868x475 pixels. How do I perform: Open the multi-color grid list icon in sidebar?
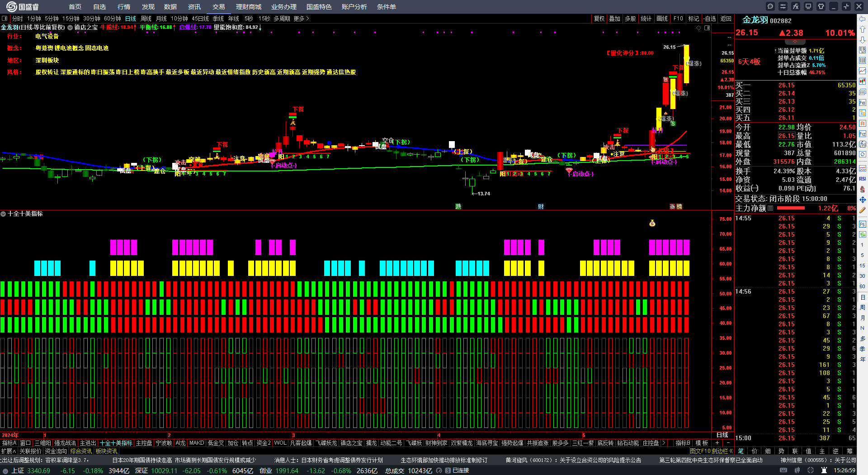pos(863,61)
